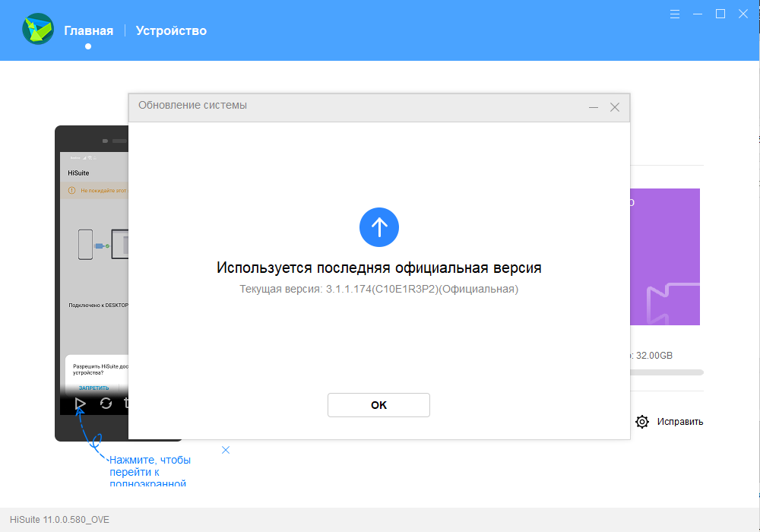Maximize the HiSuite main window
760x532 pixels.
720,14
